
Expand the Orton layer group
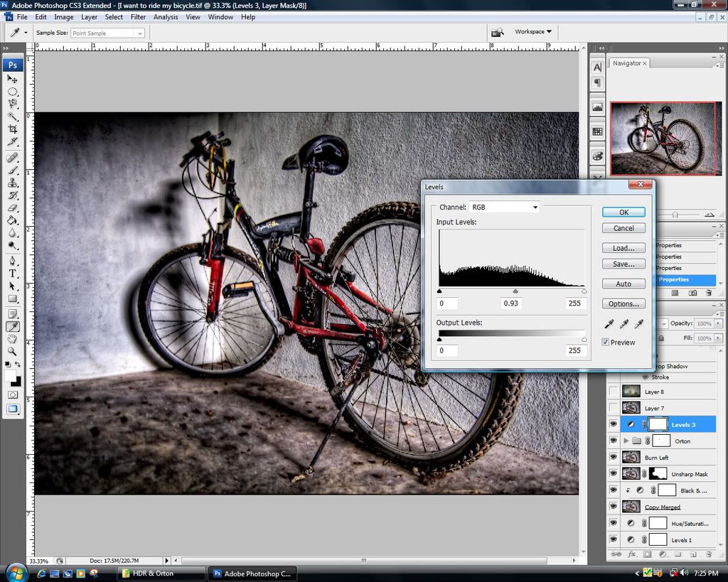point(626,441)
